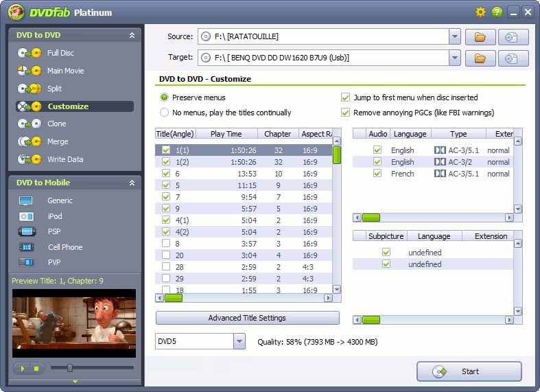Click Advanced Title Settings button
This screenshot has width=540, height=392.
[x=247, y=318]
